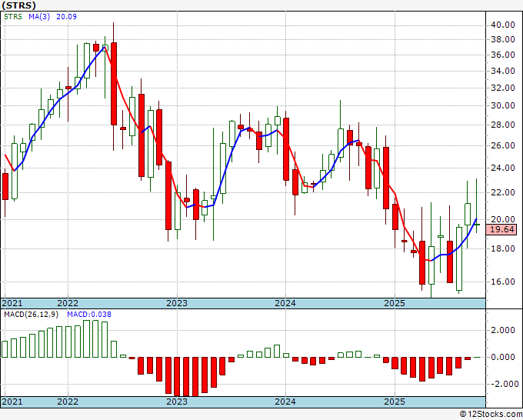Click the 40.00 price axis label

pyautogui.click(x=502, y=25)
